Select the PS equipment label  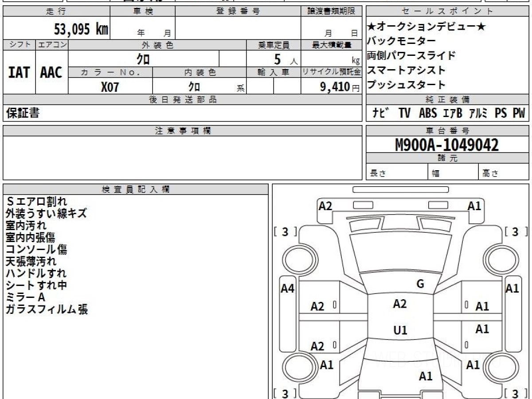pos(501,113)
